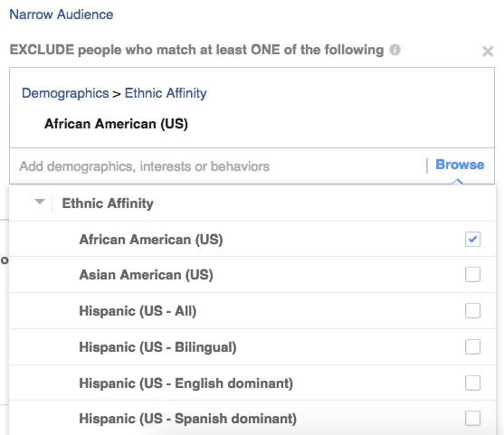Choose Asian American (US) list row label
The image size is (504, 435).
146,275
